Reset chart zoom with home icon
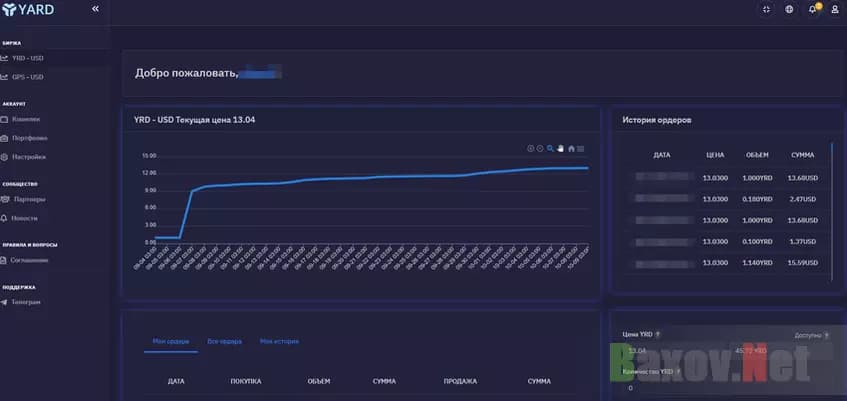 point(571,148)
